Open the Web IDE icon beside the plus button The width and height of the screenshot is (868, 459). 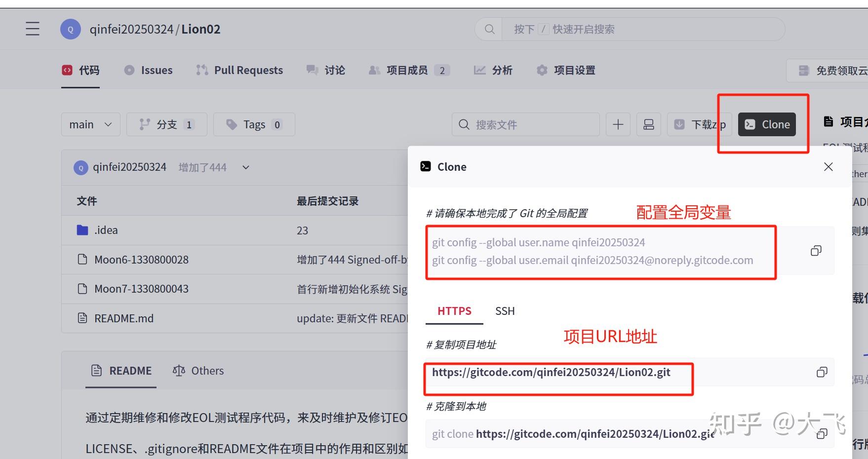coord(648,124)
